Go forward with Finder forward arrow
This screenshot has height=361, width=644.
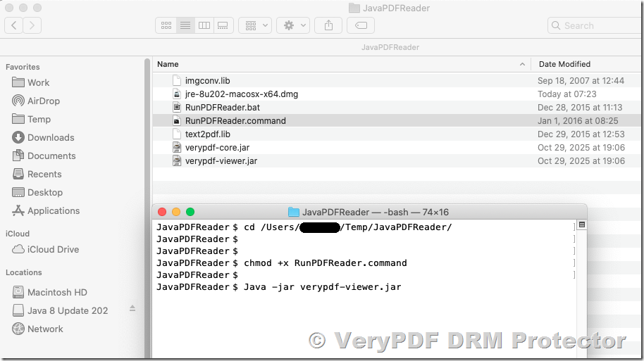(32, 25)
